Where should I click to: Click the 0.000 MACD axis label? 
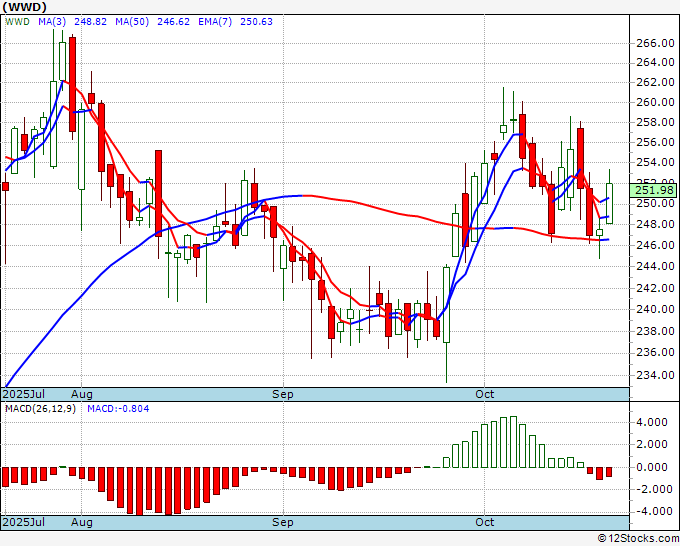click(652, 468)
